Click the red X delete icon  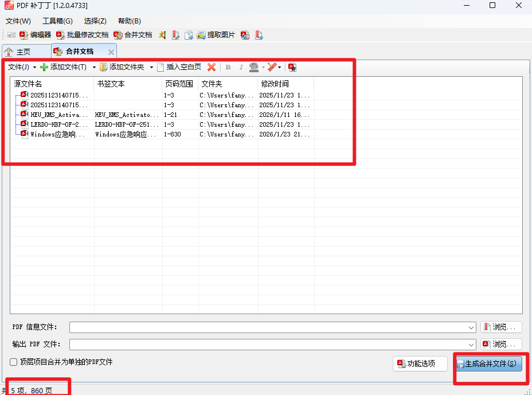212,67
